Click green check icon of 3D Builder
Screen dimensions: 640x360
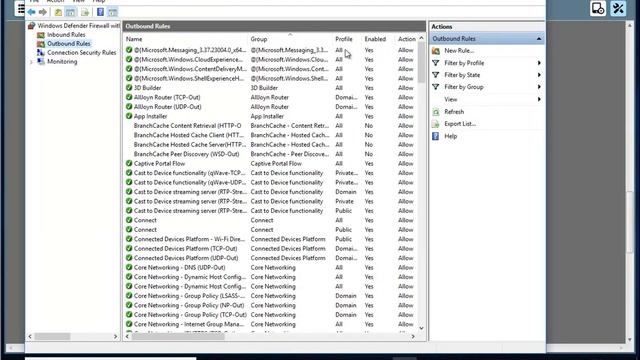pyautogui.click(x=129, y=88)
